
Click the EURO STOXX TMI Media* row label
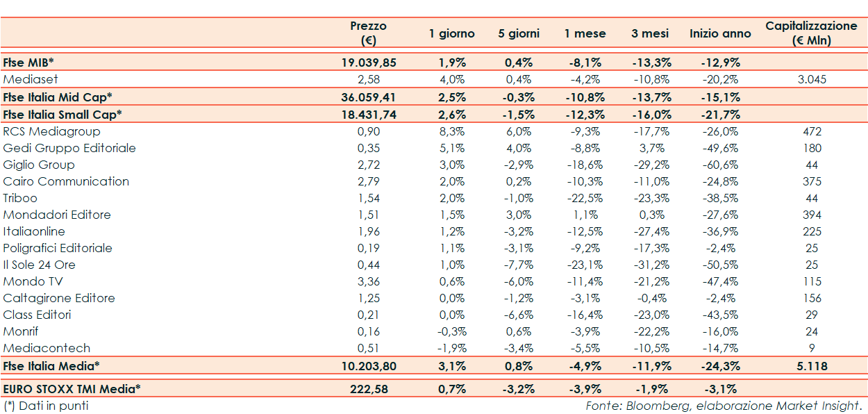[72, 388]
